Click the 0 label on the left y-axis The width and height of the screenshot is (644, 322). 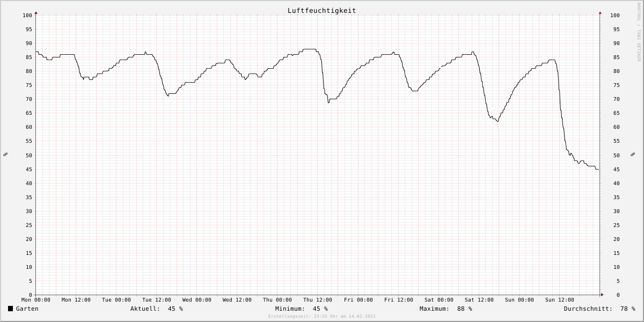click(x=31, y=295)
